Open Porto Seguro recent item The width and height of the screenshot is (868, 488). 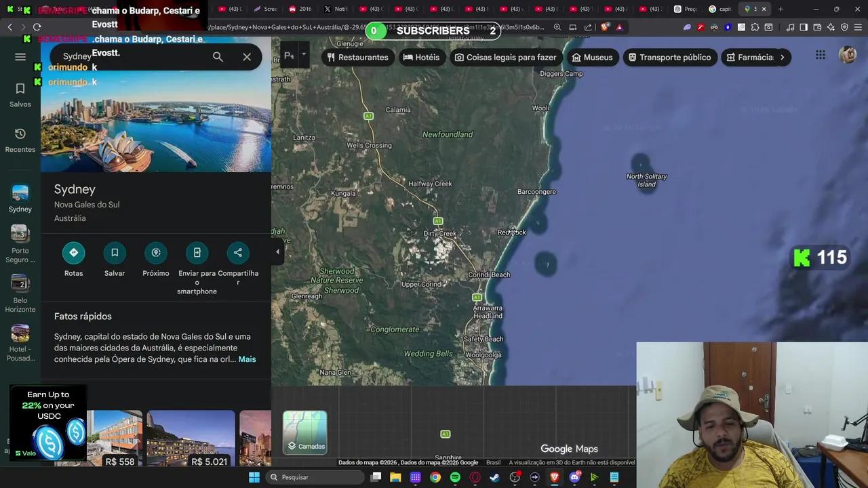point(20,244)
